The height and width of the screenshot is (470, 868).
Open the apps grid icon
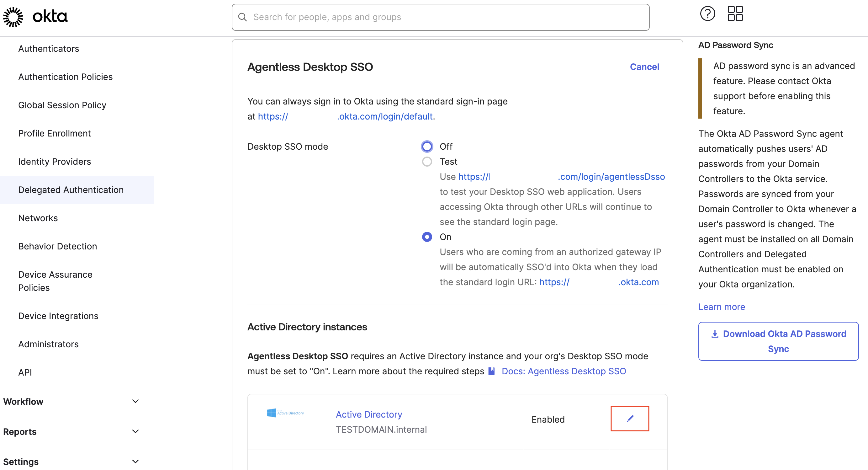coord(735,14)
